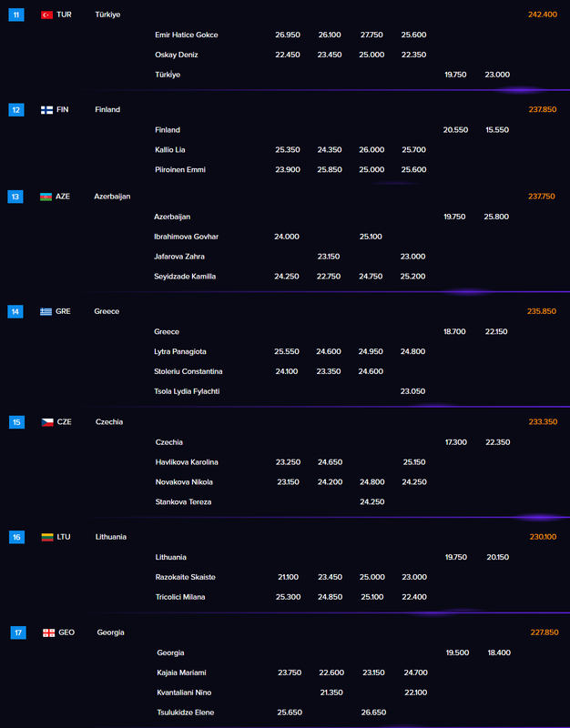Select gymnast Stoleriu Constantina
The height and width of the screenshot is (728, 570).
point(188,372)
